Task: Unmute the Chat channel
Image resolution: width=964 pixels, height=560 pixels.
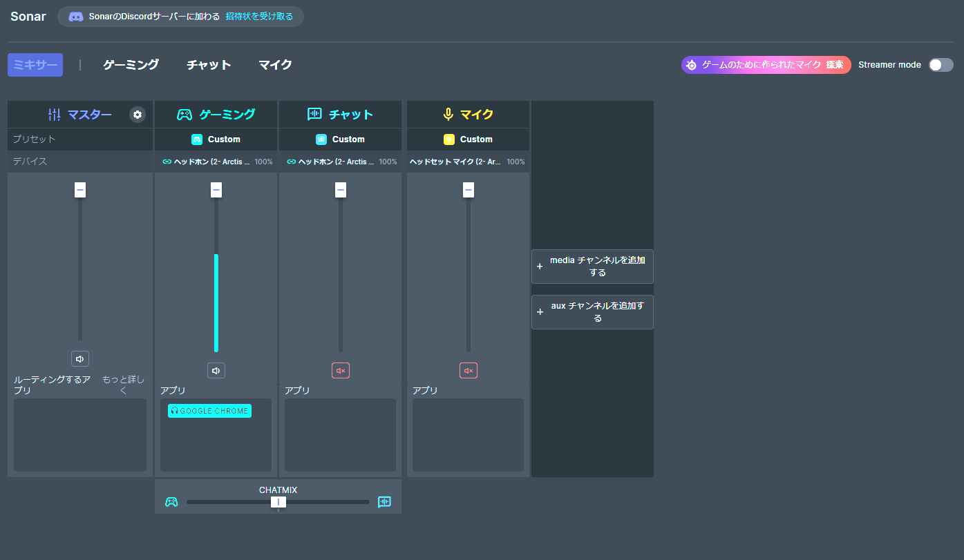Action: click(x=341, y=371)
